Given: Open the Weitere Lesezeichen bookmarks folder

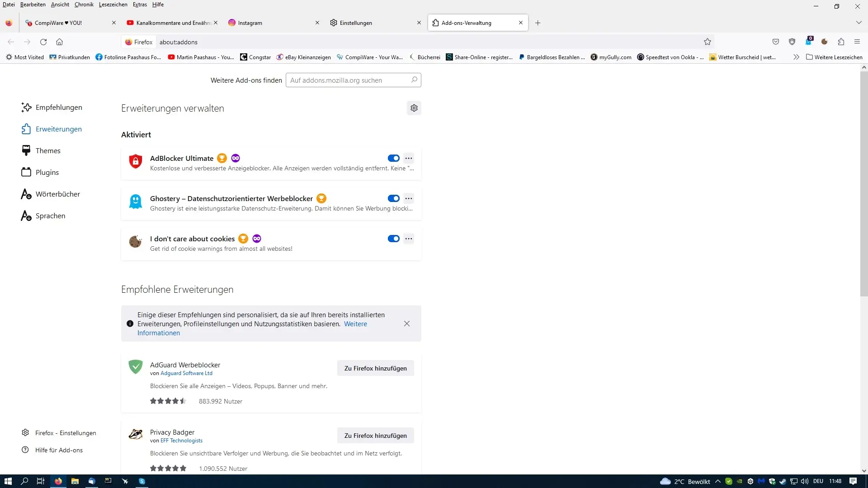Looking at the screenshot, I should 834,57.
